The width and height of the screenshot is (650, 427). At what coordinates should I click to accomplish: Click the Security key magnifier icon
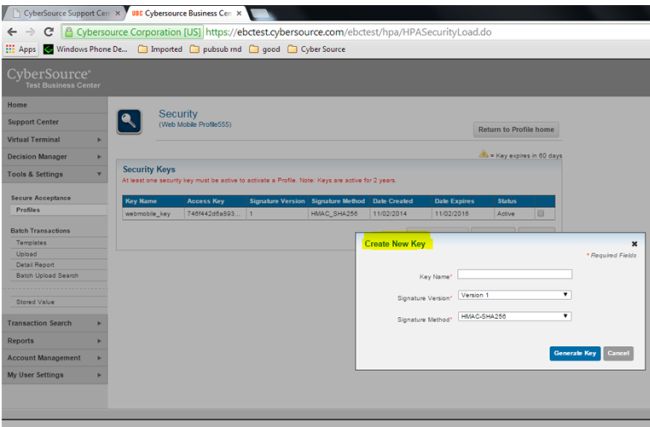pos(129,121)
